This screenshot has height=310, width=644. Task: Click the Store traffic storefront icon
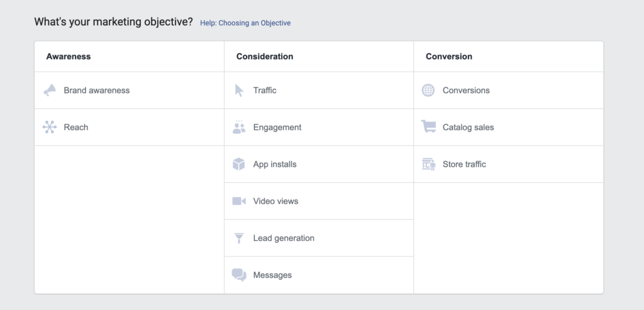click(428, 164)
